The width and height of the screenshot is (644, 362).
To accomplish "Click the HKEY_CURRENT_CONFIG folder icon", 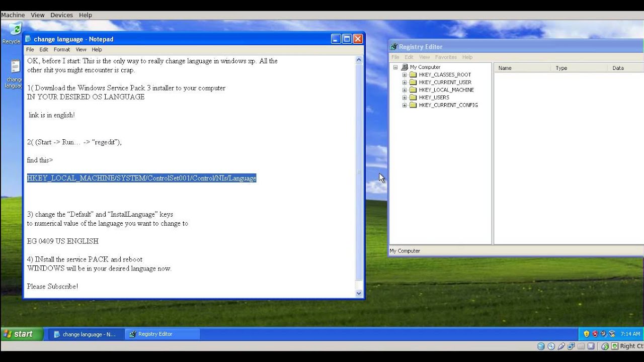I will click(x=413, y=105).
